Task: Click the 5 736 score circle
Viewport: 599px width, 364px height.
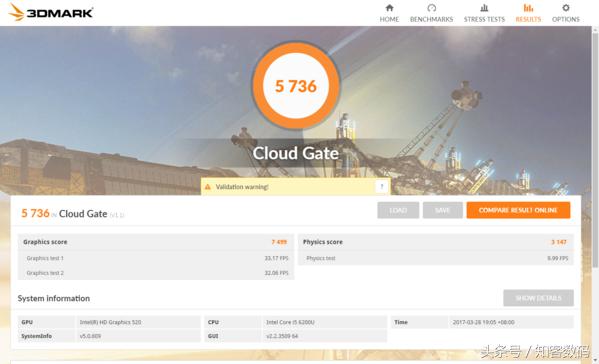Action: 296,86
